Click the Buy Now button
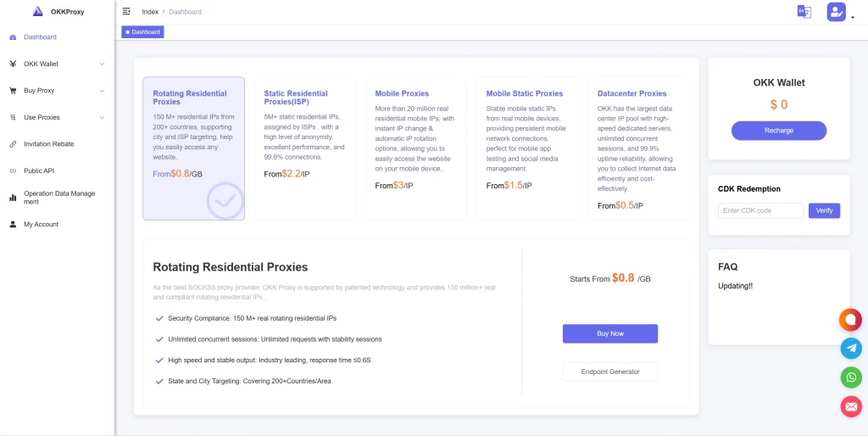The width and height of the screenshot is (868, 436). (610, 333)
